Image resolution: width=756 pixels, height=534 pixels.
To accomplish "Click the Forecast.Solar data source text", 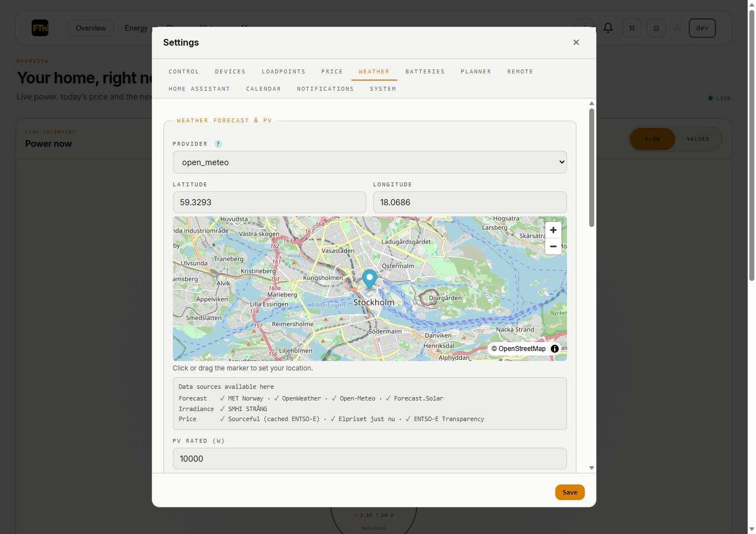I will click(x=419, y=399).
